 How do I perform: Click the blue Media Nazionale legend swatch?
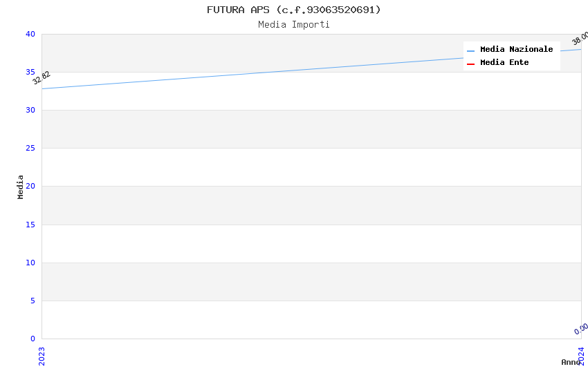pos(471,50)
